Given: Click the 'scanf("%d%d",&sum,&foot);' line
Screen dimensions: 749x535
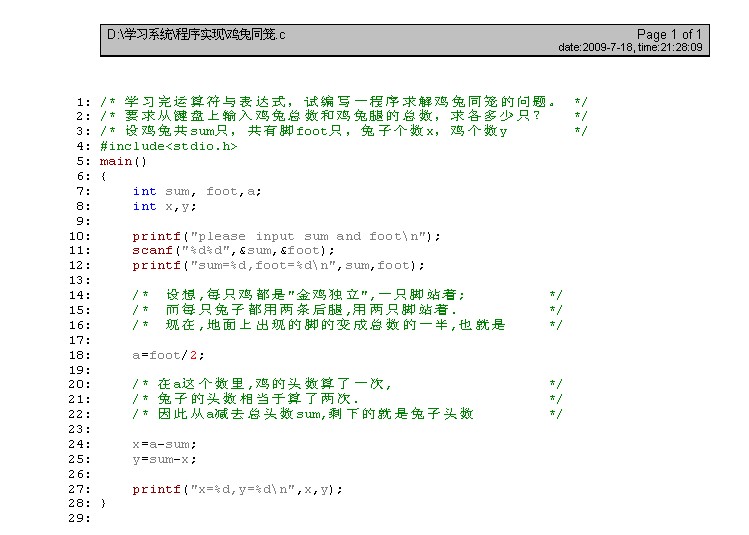Looking at the screenshot, I should pyautogui.click(x=233, y=250).
